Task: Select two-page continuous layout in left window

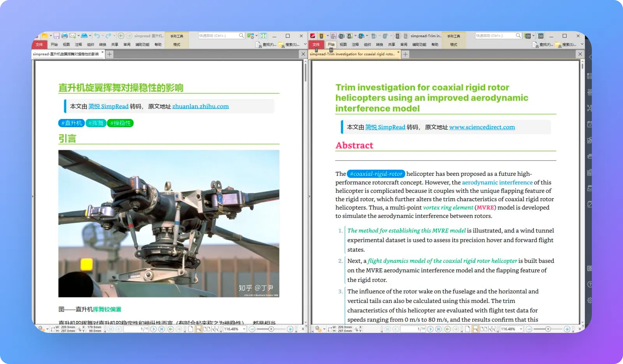Action: click(x=215, y=329)
